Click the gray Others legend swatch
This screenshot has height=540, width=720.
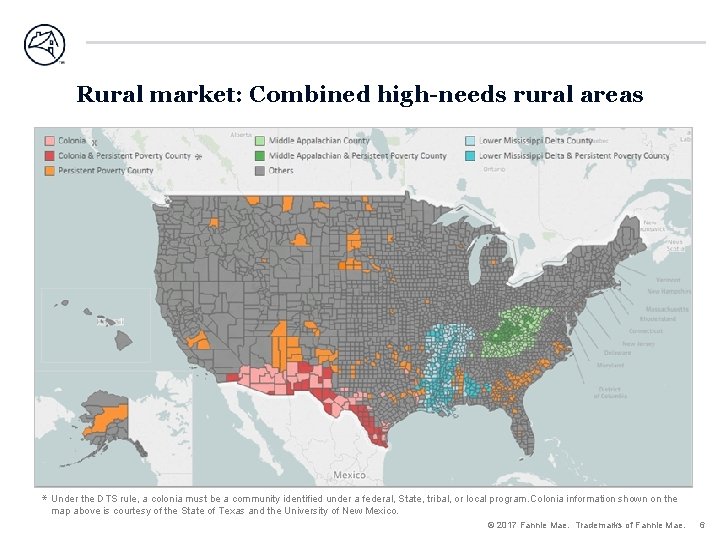(x=260, y=171)
